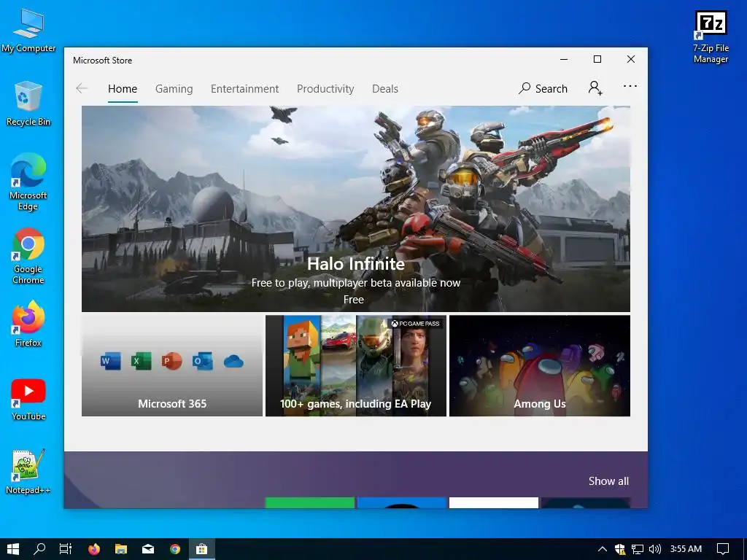Viewport: 747px width, 560px height.
Task: Select My Computer desktop icon
Action: pos(28,29)
